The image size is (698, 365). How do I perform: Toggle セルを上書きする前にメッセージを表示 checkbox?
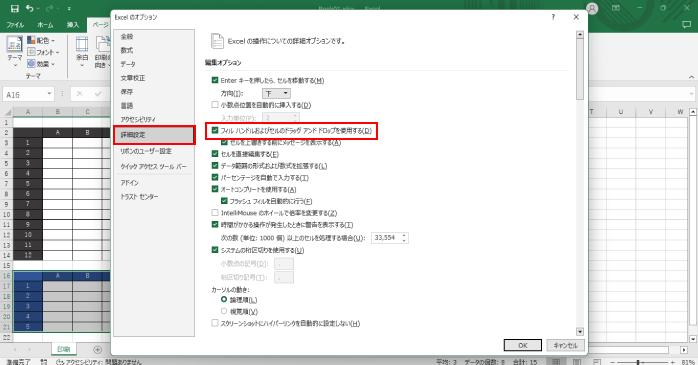[224, 142]
